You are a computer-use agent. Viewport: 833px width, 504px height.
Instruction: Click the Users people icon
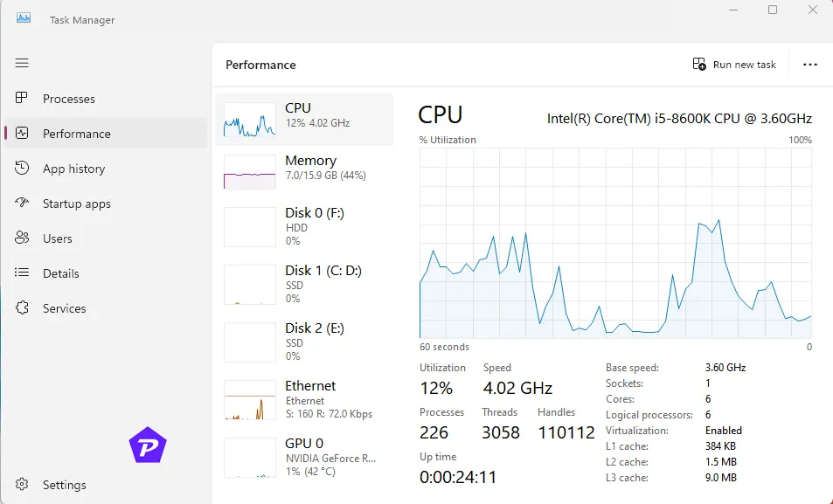23,238
